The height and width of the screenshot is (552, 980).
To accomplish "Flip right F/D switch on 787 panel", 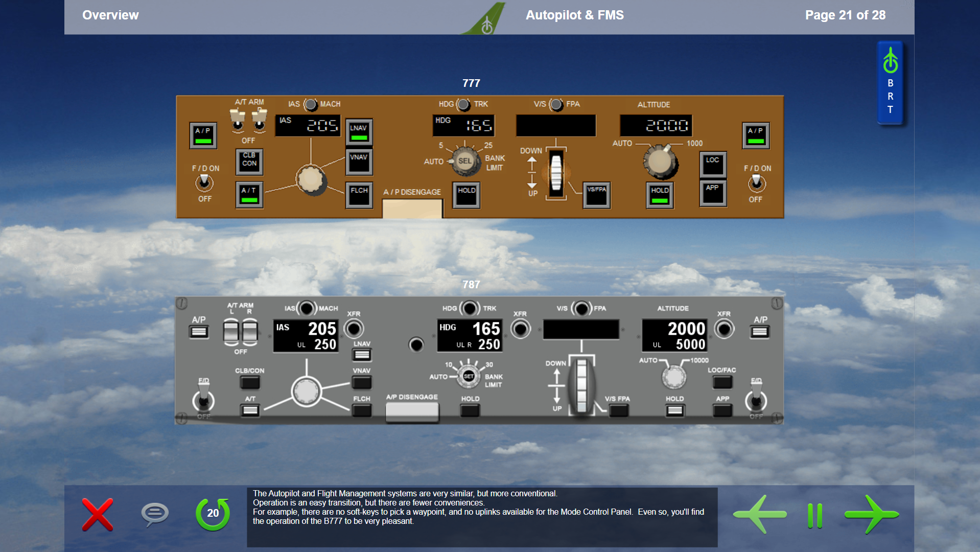I will (x=756, y=399).
